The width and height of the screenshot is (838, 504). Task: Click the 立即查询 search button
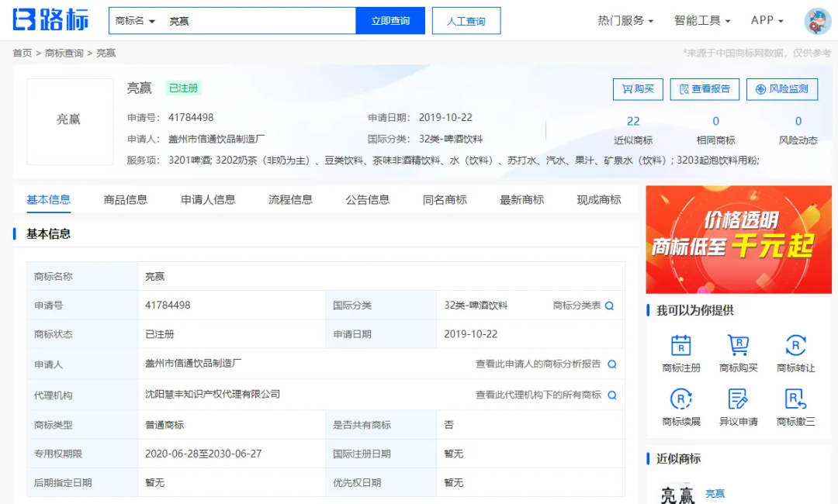390,21
